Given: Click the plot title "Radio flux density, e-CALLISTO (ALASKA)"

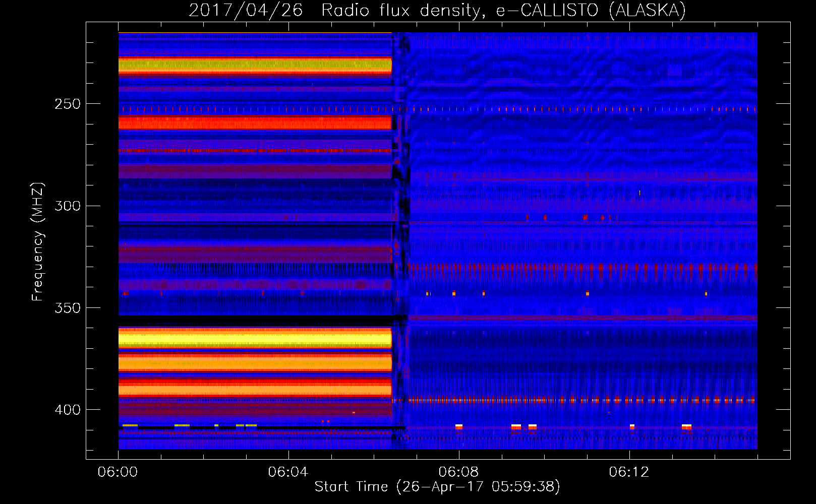Looking at the screenshot, I should [x=503, y=11].
